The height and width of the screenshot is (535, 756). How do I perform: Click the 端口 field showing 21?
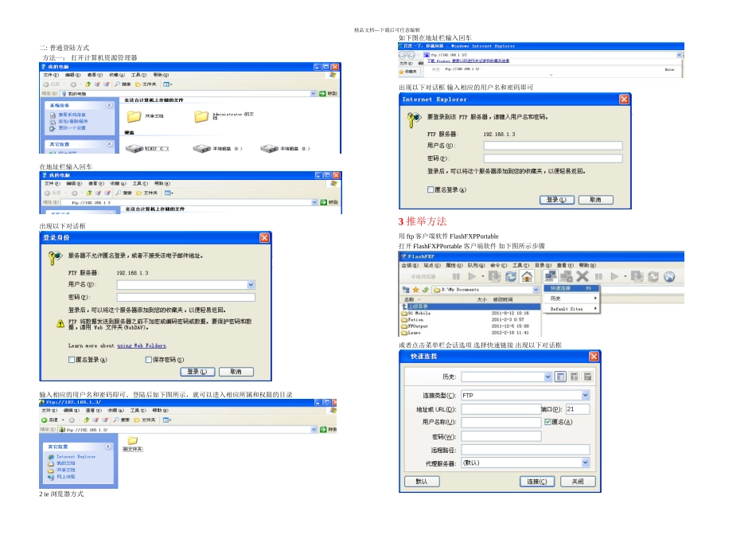[x=578, y=409]
